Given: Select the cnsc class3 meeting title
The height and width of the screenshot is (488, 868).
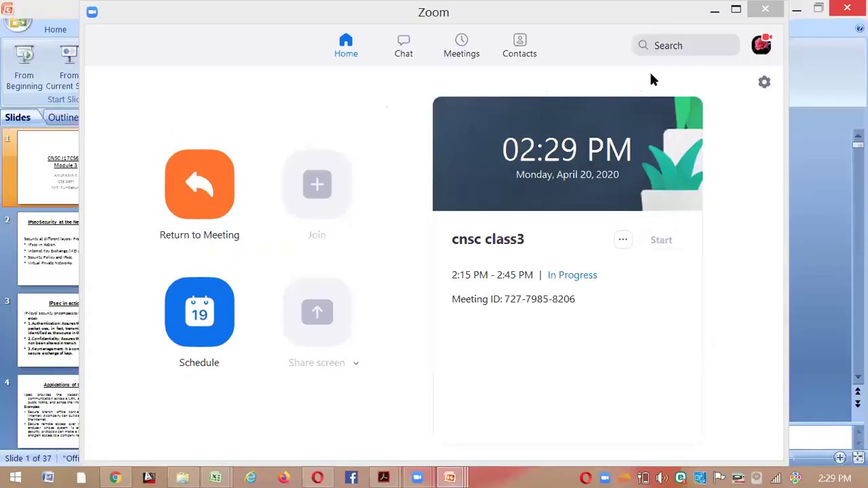Looking at the screenshot, I should tap(488, 239).
